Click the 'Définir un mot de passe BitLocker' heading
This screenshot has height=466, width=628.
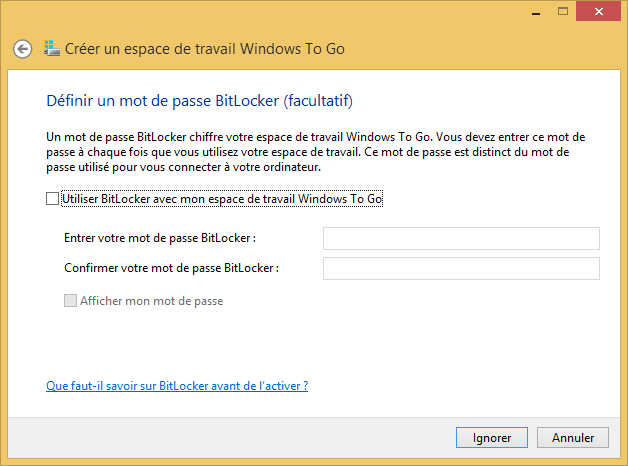(x=200, y=101)
